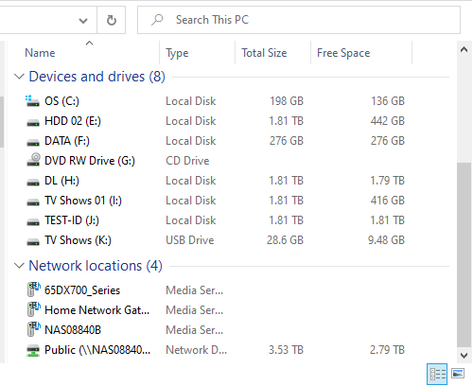The image size is (473, 386).
Task: Select the Public (\\NAS08840... drive name
Action: tap(97, 350)
